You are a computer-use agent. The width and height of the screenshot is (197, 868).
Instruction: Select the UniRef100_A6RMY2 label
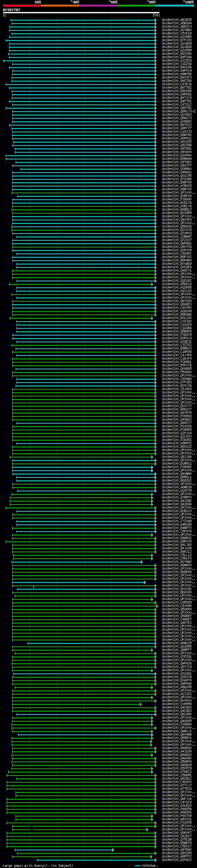coord(177,443)
